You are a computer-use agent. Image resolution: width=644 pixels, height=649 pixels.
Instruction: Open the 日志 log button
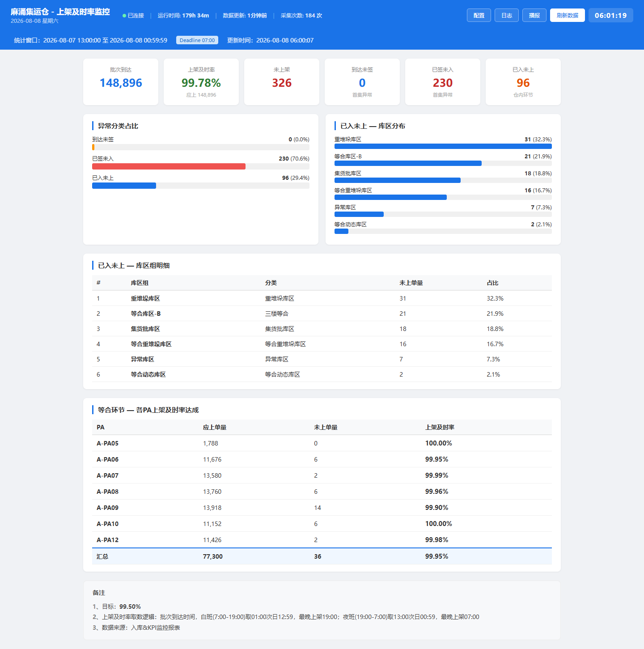click(507, 15)
